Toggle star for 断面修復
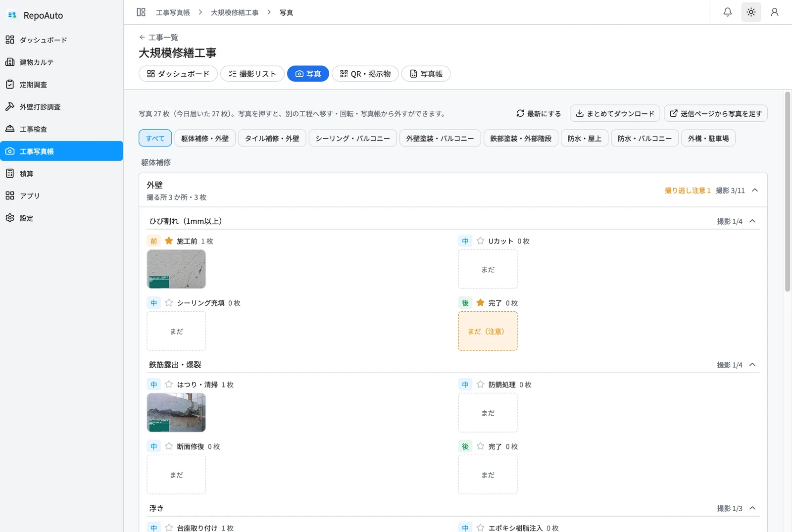792x532 pixels. tap(169, 446)
